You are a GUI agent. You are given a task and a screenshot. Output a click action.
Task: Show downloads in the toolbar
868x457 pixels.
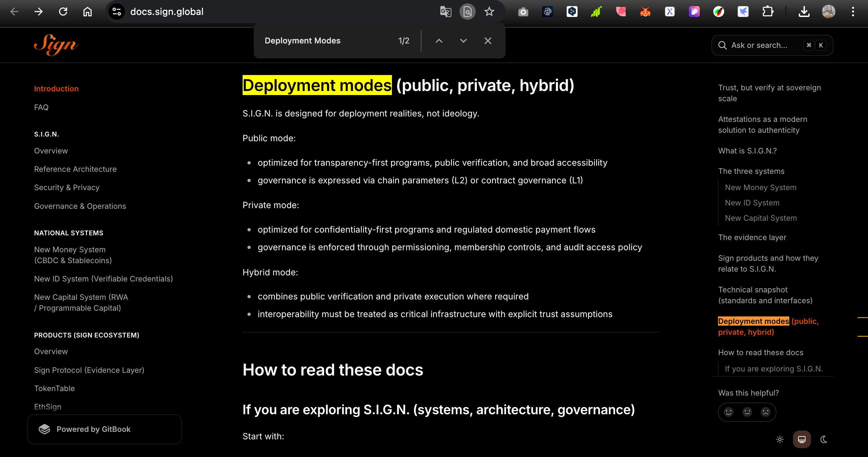[x=804, y=12]
